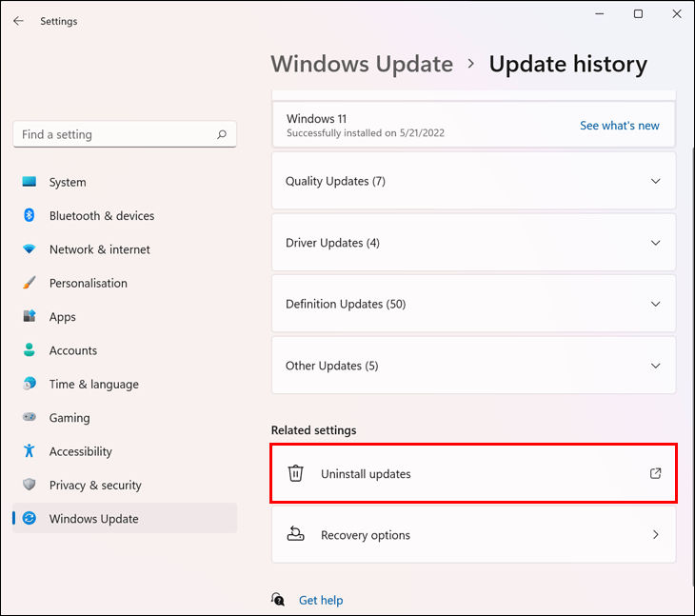Click Uninstall updates label
The image size is (695, 616).
[366, 474]
